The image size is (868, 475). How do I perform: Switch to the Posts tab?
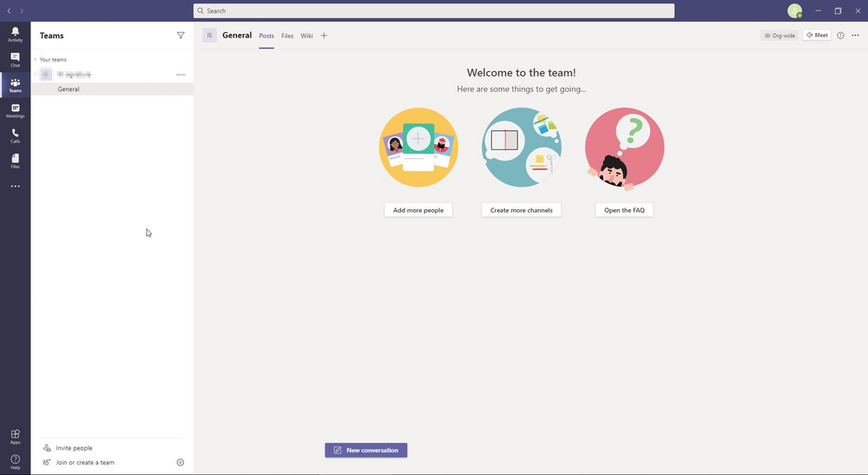pyautogui.click(x=266, y=36)
